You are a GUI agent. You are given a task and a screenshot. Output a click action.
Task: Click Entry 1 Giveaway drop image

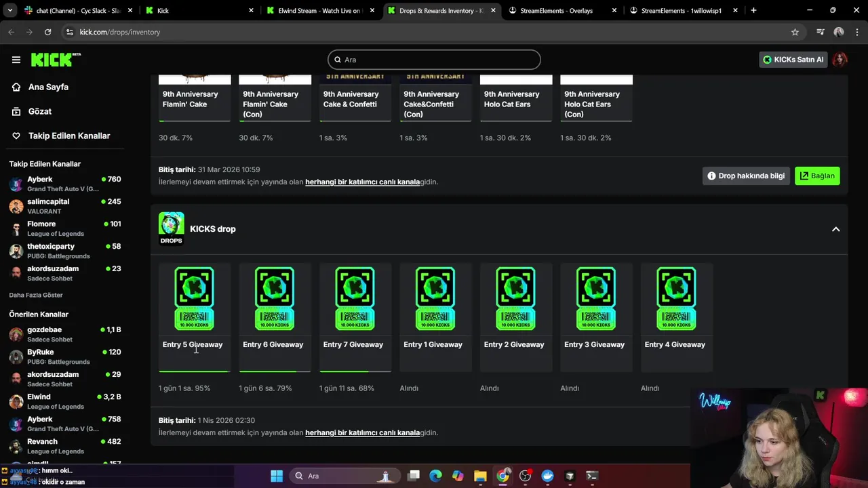[435, 298]
